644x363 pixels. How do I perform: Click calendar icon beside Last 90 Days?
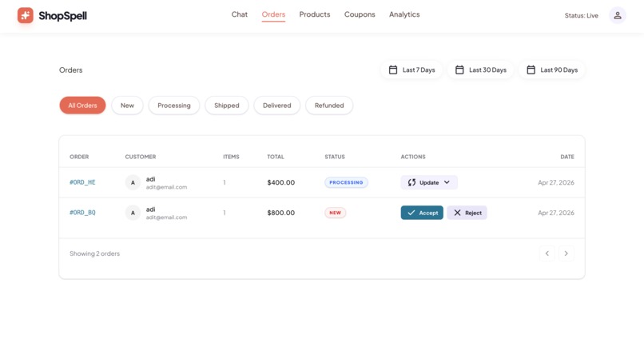click(x=531, y=70)
